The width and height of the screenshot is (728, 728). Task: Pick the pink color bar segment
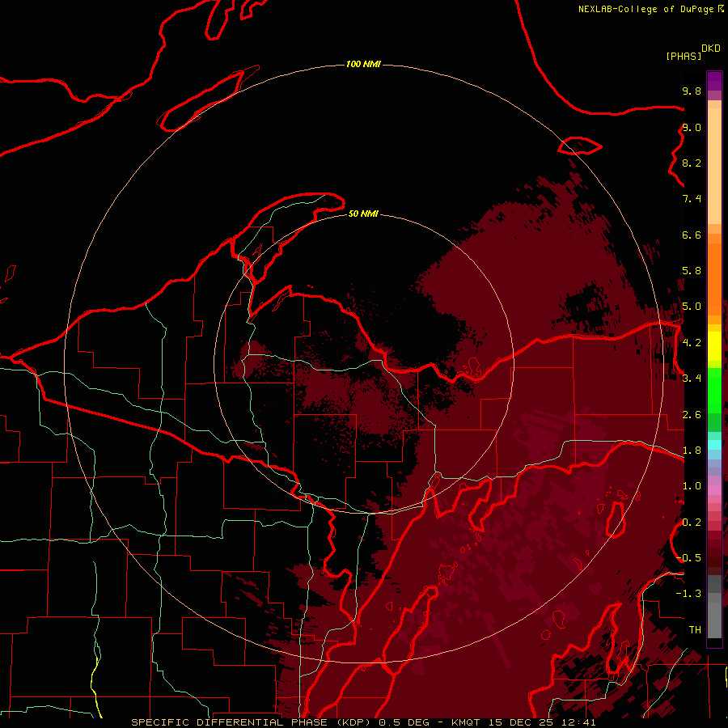[714, 490]
